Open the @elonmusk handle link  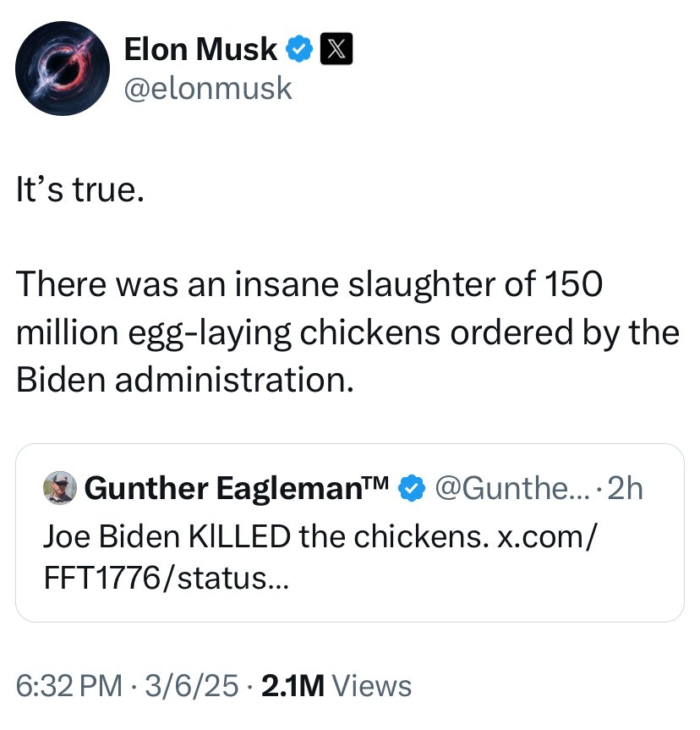coord(208,88)
